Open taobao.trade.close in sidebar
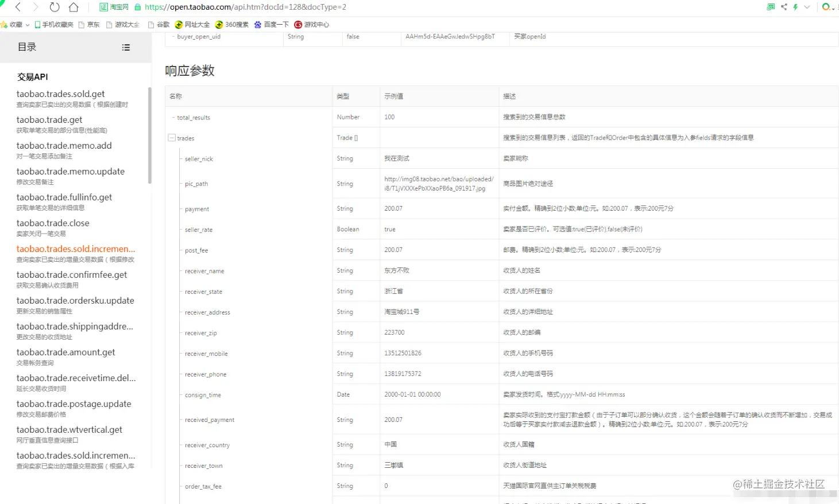 tap(53, 223)
